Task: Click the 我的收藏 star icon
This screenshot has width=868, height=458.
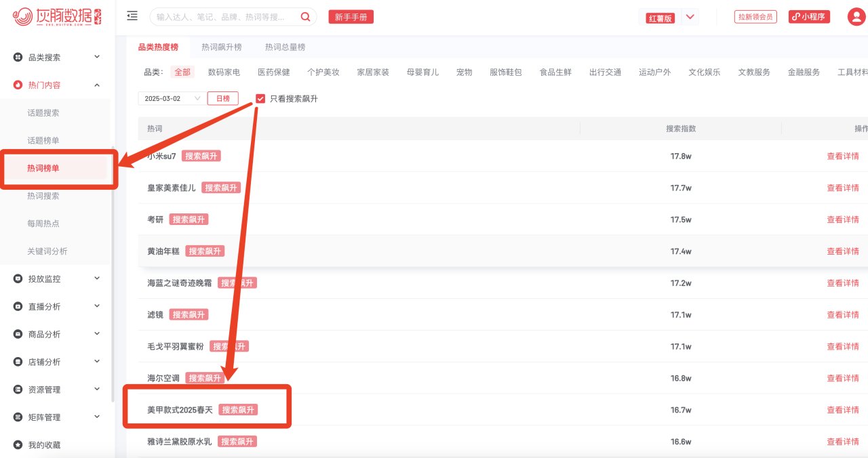Action: 18,445
